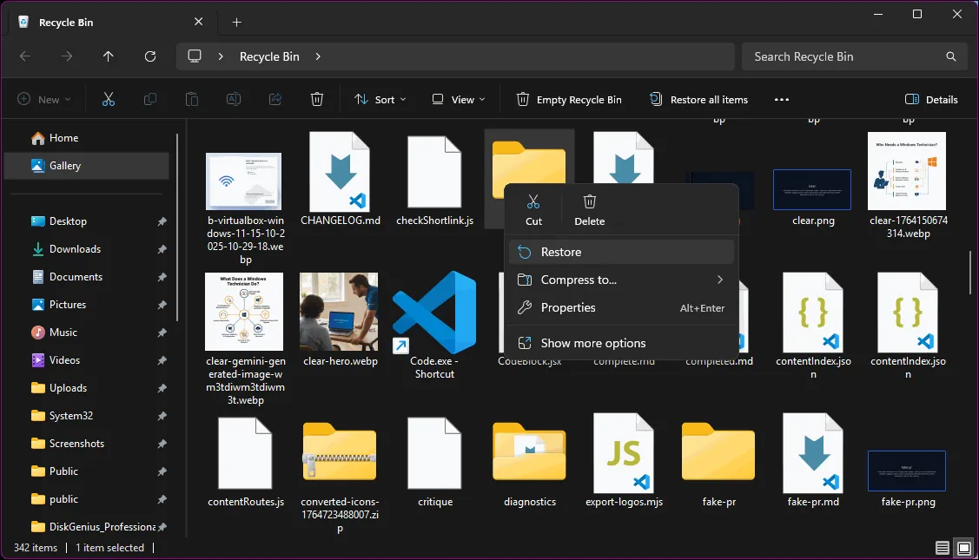Select Show more options in context menu
This screenshot has height=560, width=979.
(592, 343)
